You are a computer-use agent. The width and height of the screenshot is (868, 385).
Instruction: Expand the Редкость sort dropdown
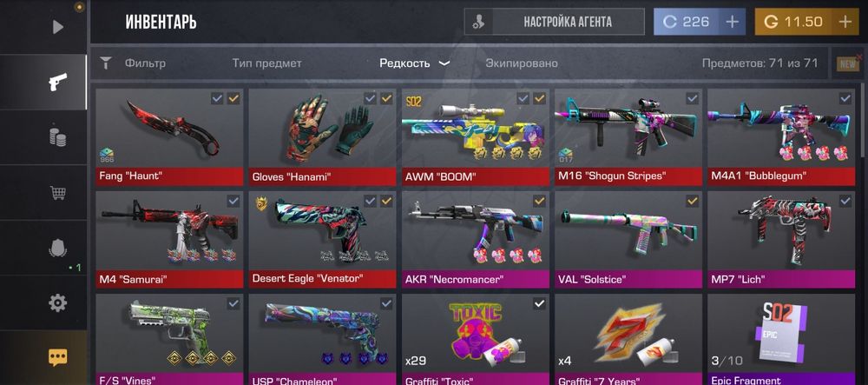pos(414,63)
